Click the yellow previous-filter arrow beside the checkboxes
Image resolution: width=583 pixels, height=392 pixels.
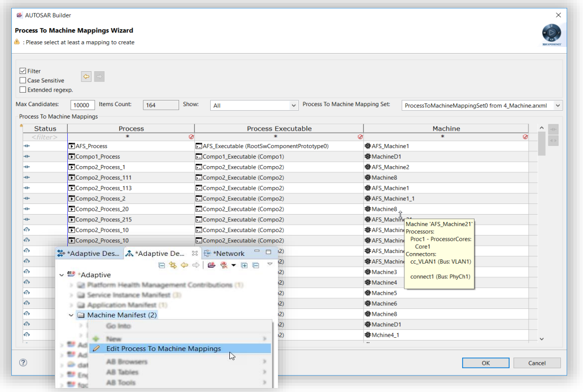86,77
